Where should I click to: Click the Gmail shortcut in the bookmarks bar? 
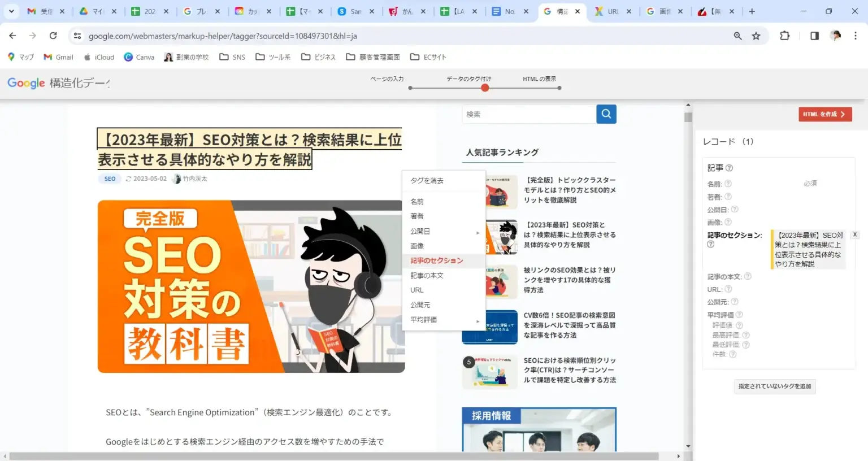(58, 56)
